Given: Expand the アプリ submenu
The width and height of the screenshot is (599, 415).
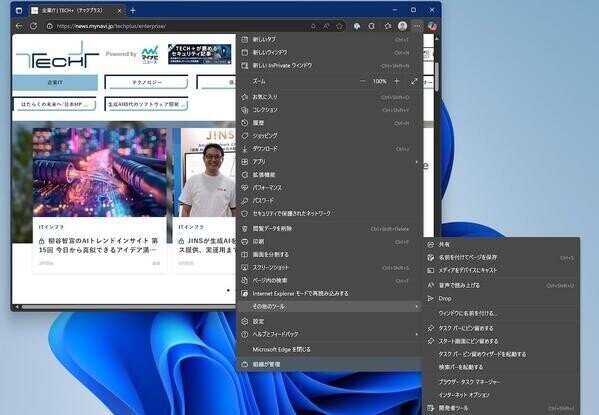Looking at the screenshot, I should (x=329, y=162).
